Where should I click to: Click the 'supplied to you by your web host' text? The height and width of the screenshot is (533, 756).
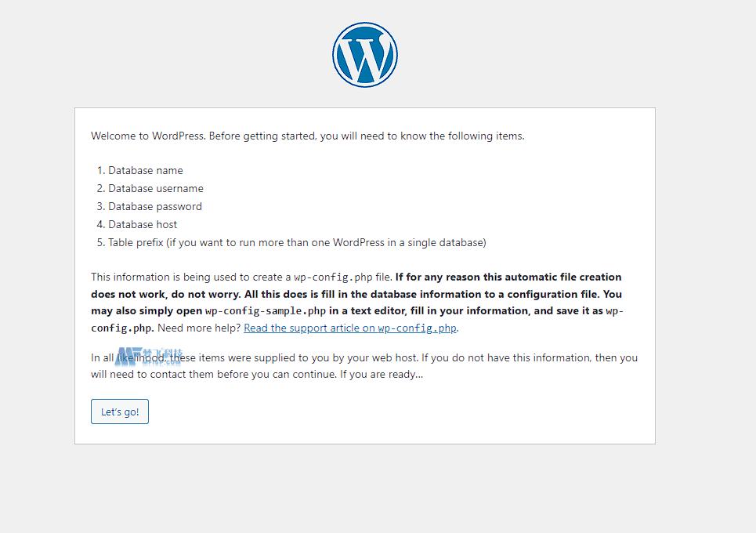[x=335, y=358]
